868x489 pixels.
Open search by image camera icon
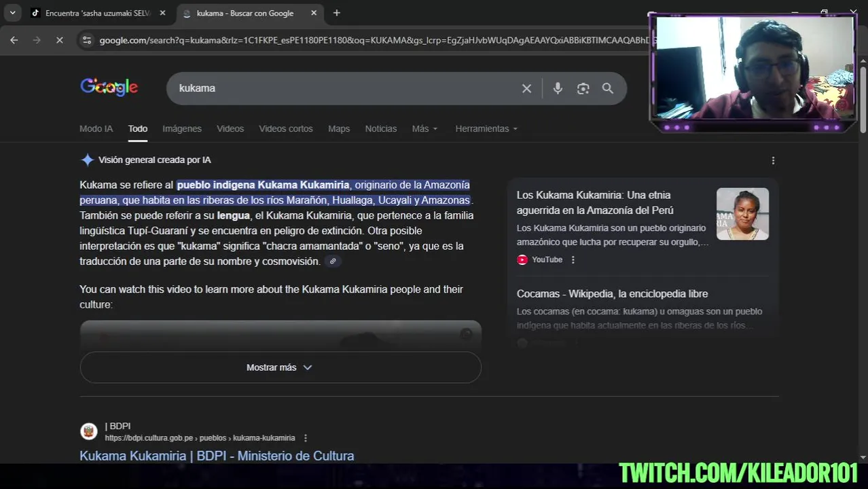pyautogui.click(x=583, y=88)
